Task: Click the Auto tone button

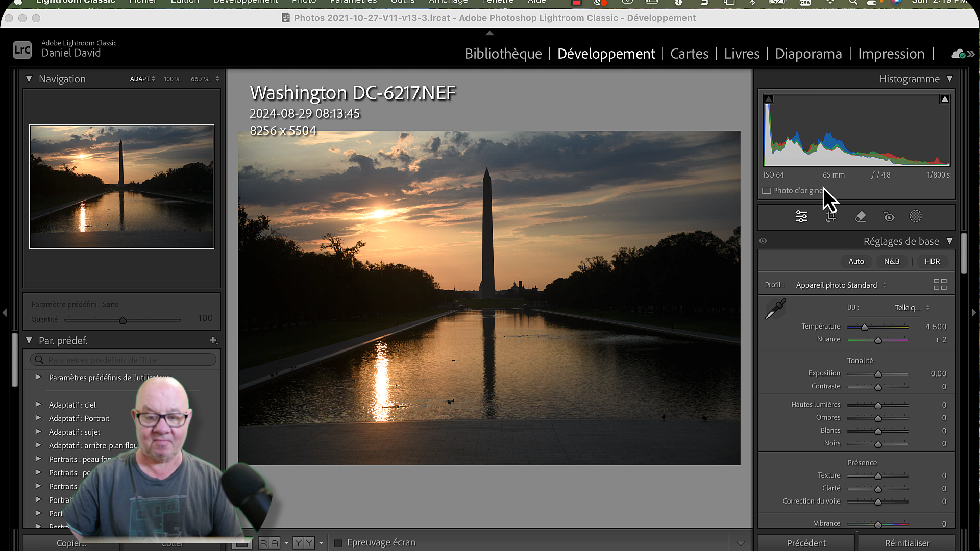Action: [856, 261]
